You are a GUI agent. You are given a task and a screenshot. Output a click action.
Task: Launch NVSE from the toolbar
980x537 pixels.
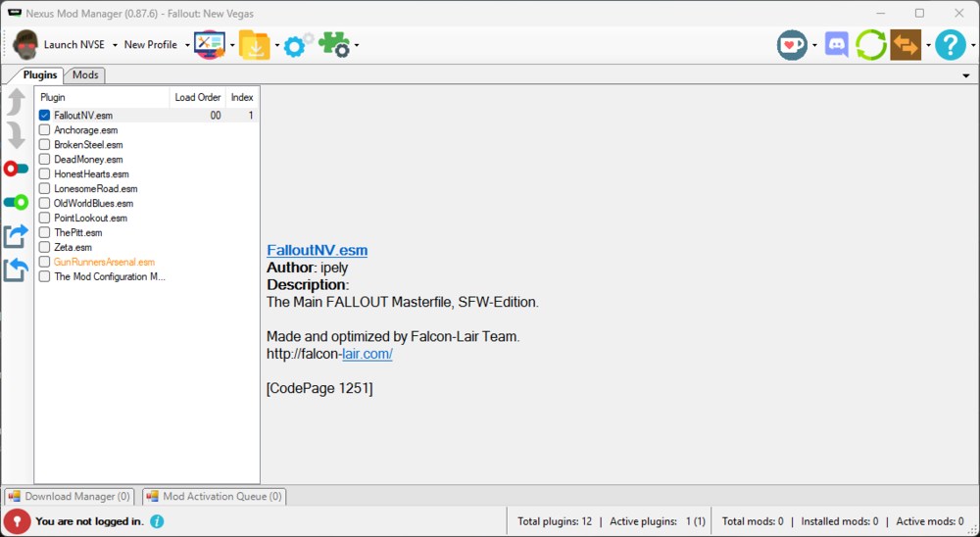point(59,45)
